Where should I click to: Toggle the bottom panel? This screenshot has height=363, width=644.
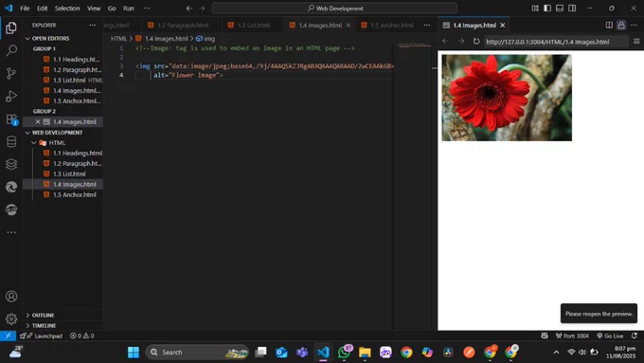560,9
